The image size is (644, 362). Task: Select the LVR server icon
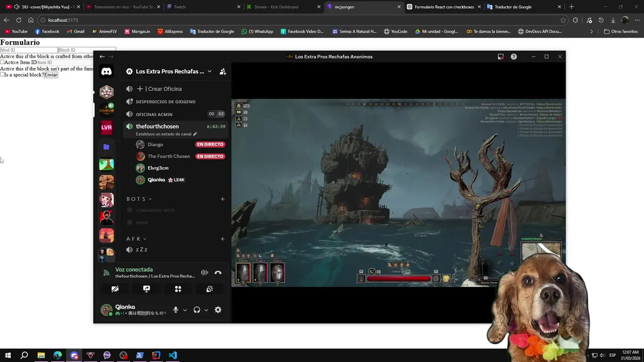(x=106, y=128)
